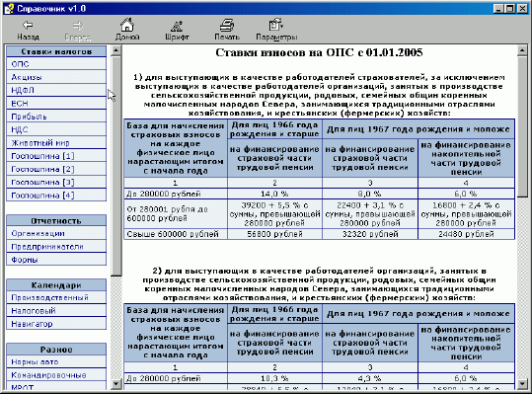Select ОПС in tax rates list

56,64
